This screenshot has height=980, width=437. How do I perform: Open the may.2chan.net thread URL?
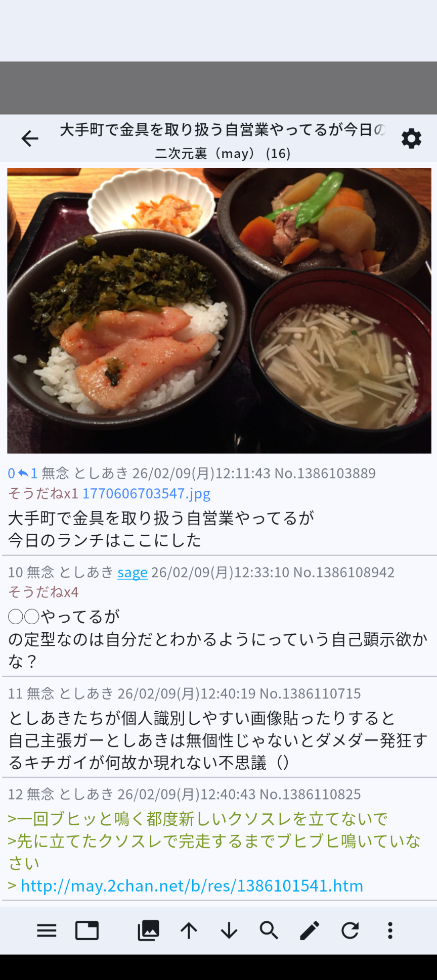coord(192,885)
